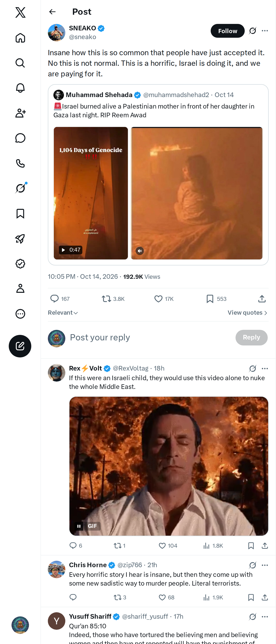Open the Bookmarks sidebar icon
This screenshot has height=644, width=276.
pyautogui.click(x=20, y=213)
